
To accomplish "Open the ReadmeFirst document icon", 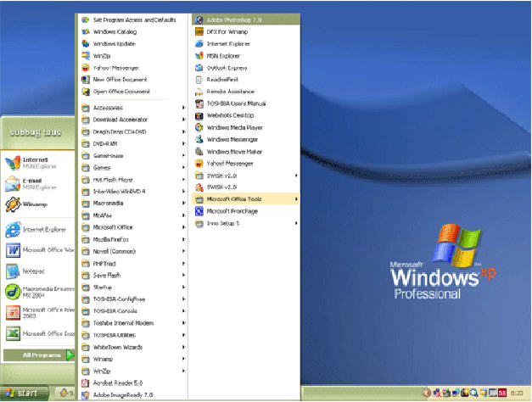I will click(199, 80).
